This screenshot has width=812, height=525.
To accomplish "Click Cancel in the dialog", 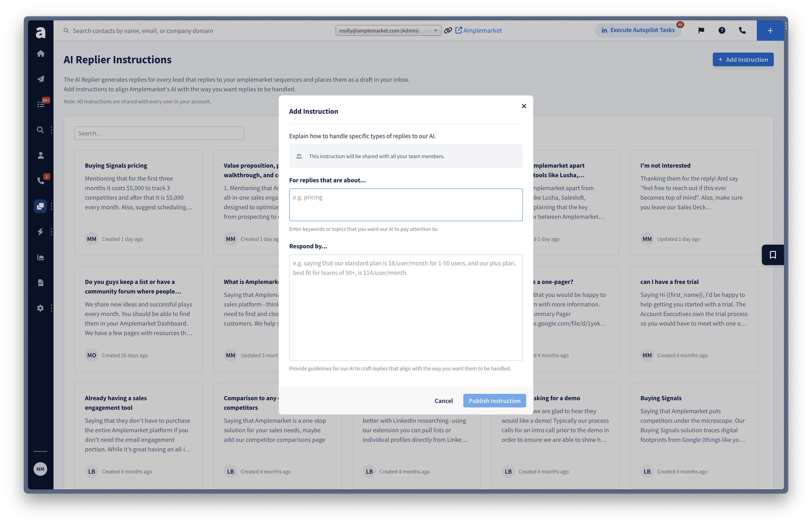I will (x=443, y=401).
